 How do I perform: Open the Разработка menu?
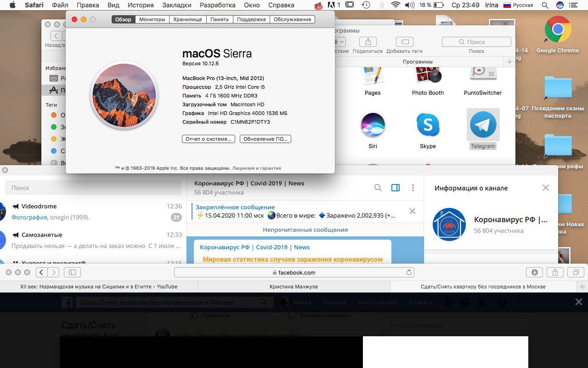218,5
